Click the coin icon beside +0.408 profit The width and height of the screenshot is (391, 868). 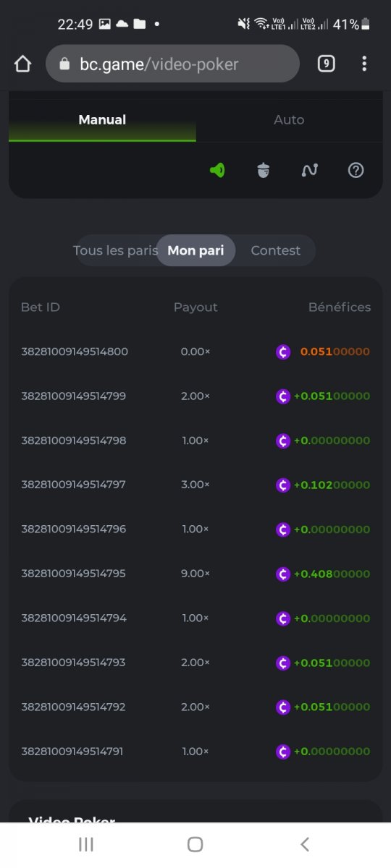(283, 574)
